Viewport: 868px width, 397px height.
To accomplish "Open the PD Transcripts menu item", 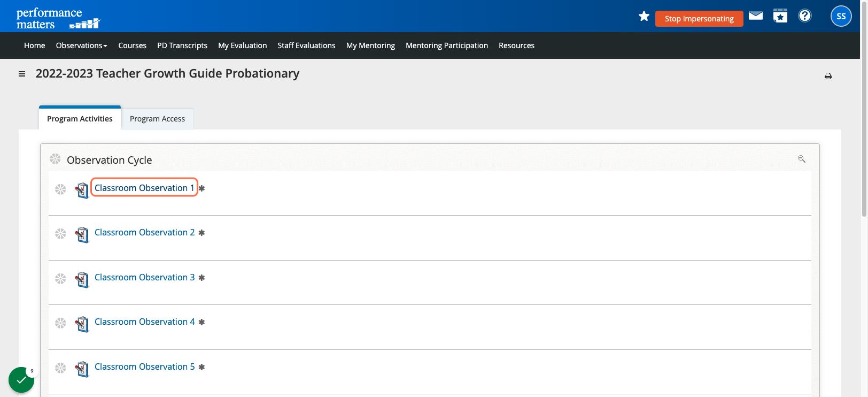I will [182, 45].
